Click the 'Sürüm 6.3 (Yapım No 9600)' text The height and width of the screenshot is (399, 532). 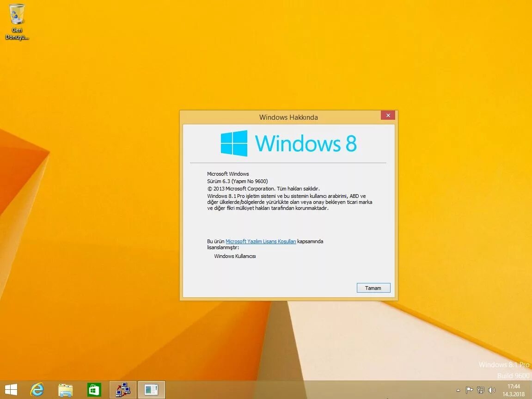coord(237,181)
